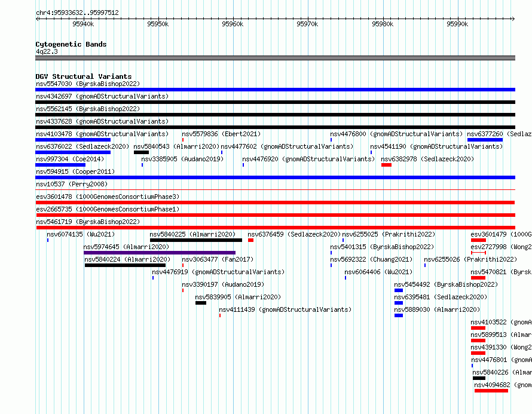The height and width of the screenshot is (414, 532).
Task: Click the black bar under nsv5840224
Action: pos(125,265)
